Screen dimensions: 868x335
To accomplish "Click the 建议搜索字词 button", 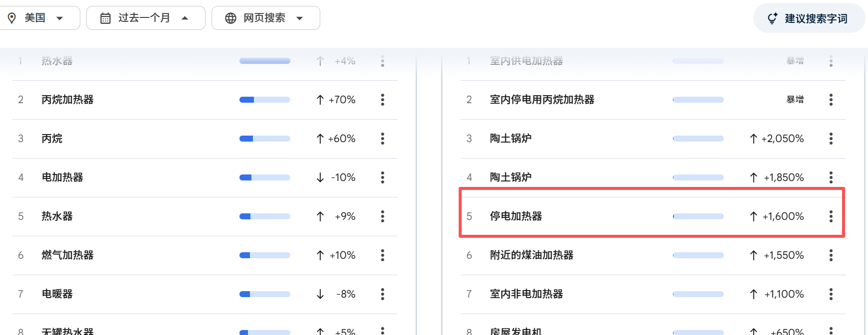I will (809, 18).
